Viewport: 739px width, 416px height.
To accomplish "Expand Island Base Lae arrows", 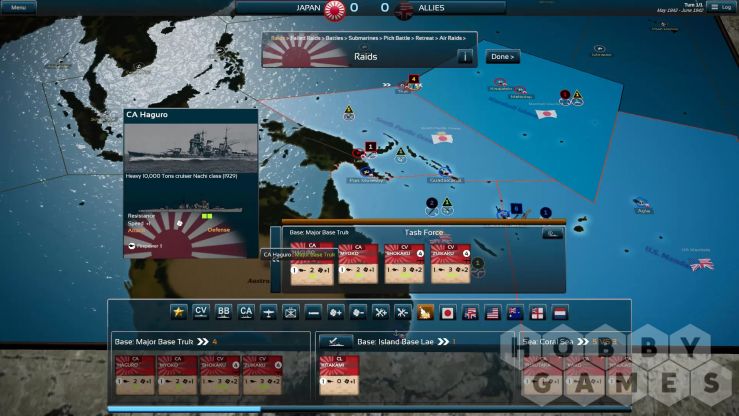I will coord(443,342).
